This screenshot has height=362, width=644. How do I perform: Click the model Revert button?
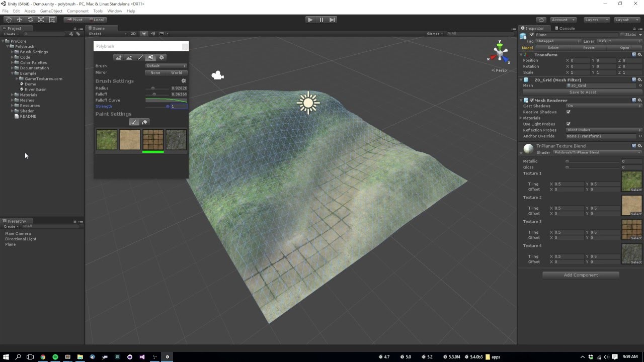(589, 48)
